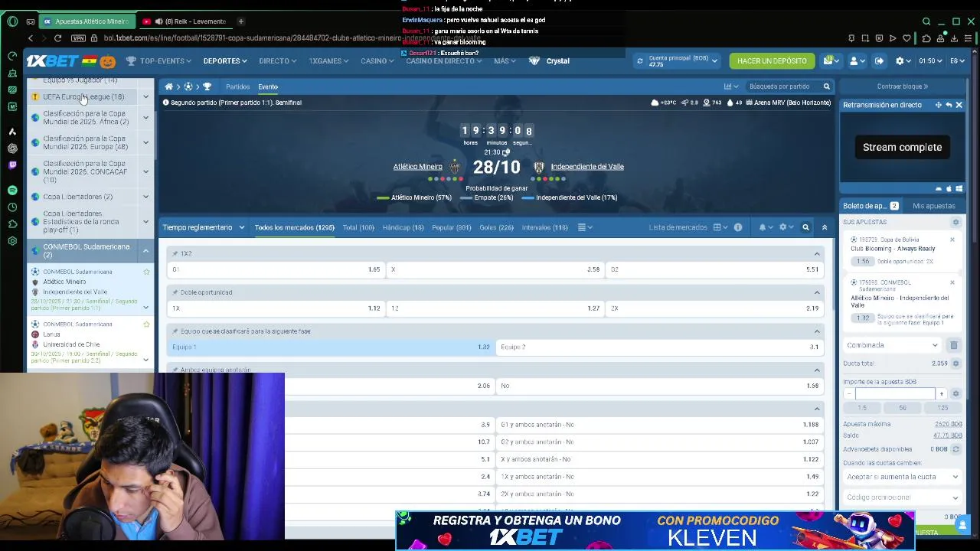The image size is (980, 551).
Task: Select Equipo 2 odds 3.1
Action: [659, 347]
